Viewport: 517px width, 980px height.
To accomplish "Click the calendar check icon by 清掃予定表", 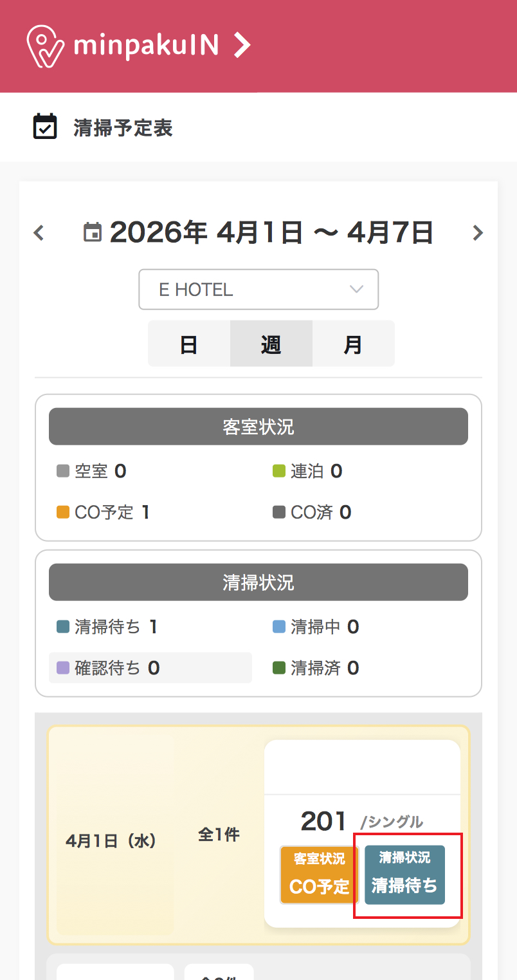I will coord(45,127).
